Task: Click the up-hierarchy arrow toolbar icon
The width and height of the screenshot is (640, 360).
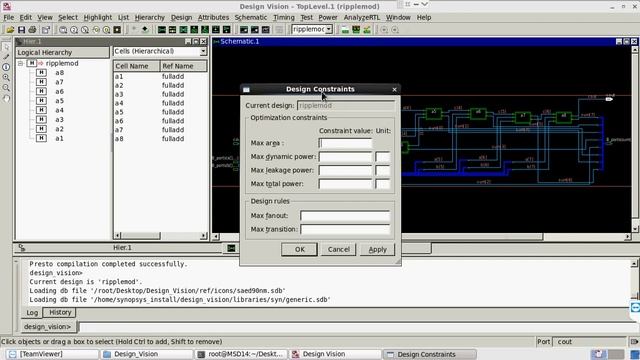Action: tap(134, 29)
